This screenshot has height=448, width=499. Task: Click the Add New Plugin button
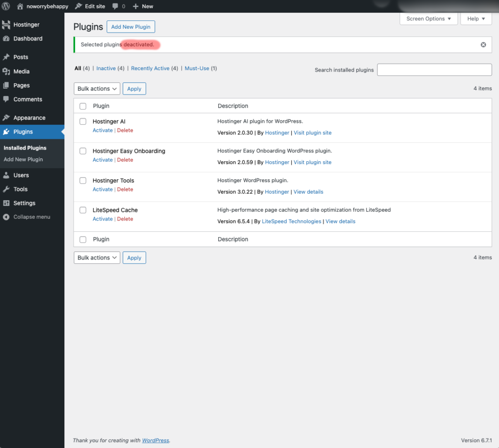point(131,27)
